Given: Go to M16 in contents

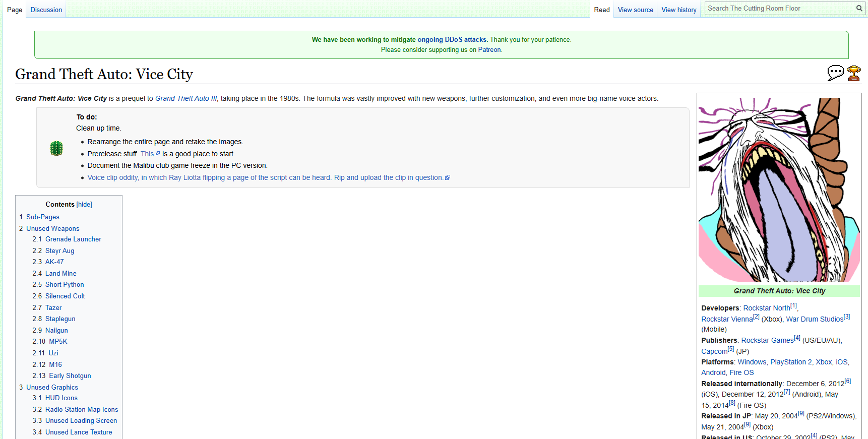Looking at the screenshot, I should tap(55, 364).
